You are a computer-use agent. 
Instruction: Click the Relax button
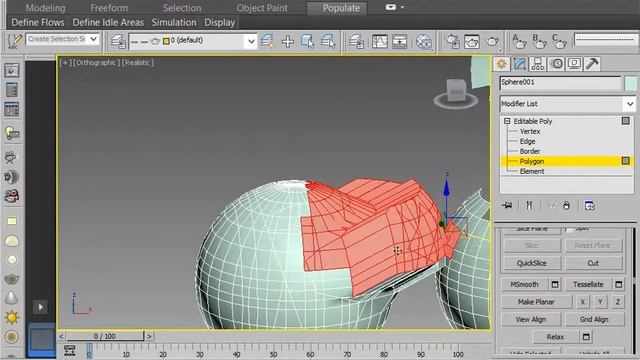coord(556,337)
